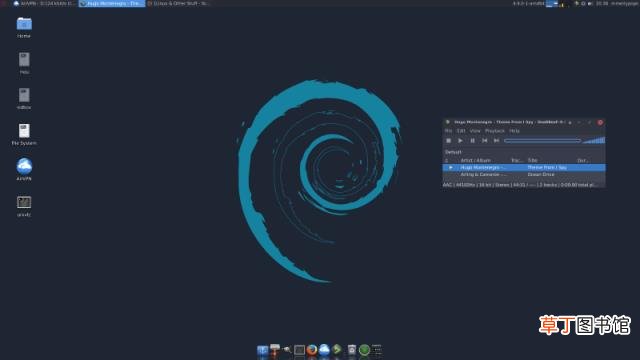The height and width of the screenshot is (360, 640).
Task: Click the search magnifier dock icon
Action: point(287,350)
